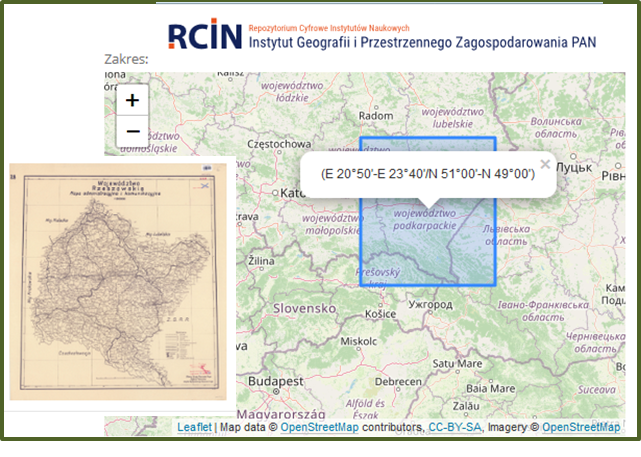641x457 pixels.
Task: Zoom out with the minus button
Action: click(132, 130)
